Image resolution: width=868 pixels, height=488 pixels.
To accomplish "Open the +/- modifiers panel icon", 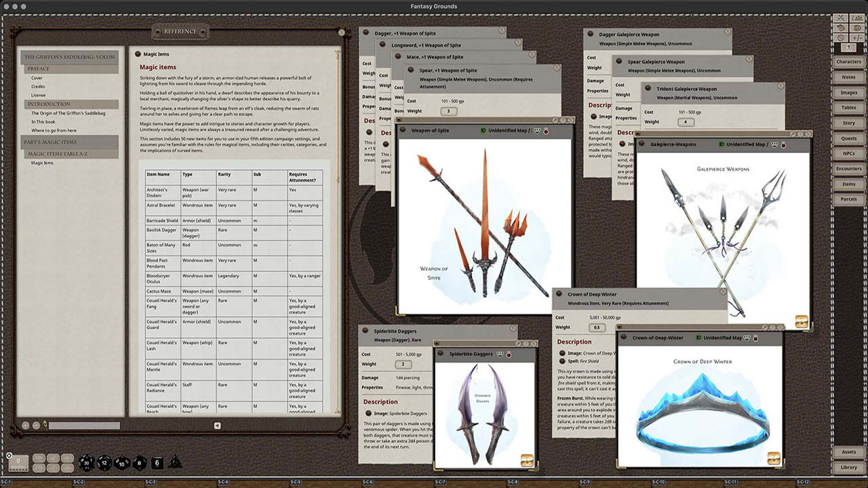I will click(858, 37).
